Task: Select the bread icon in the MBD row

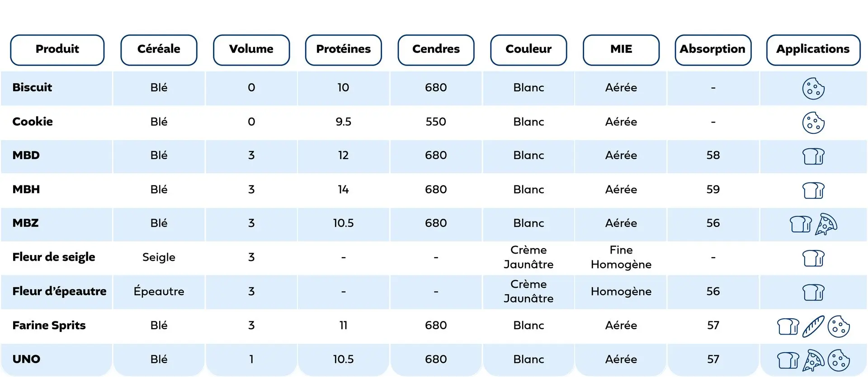Action: pyautogui.click(x=813, y=156)
